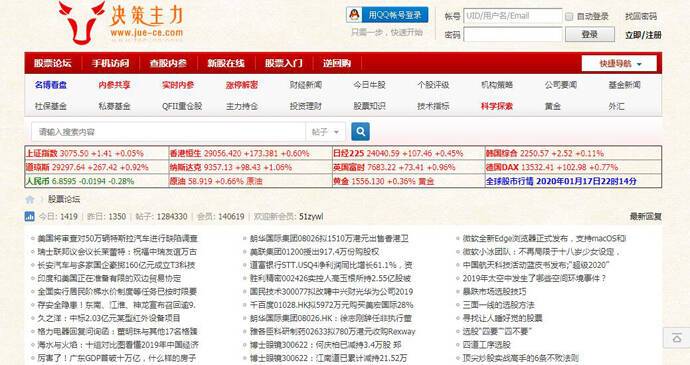The height and width of the screenshot is (365, 690).
Task: Open post about 微软全新Edge浏览器正式发布
Action: coord(544,238)
